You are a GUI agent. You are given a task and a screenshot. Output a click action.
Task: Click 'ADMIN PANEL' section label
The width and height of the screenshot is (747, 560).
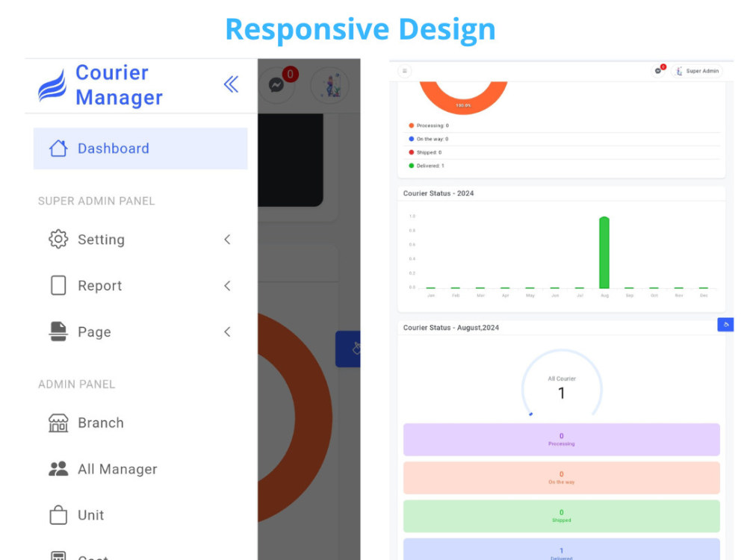pyautogui.click(x=77, y=385)
